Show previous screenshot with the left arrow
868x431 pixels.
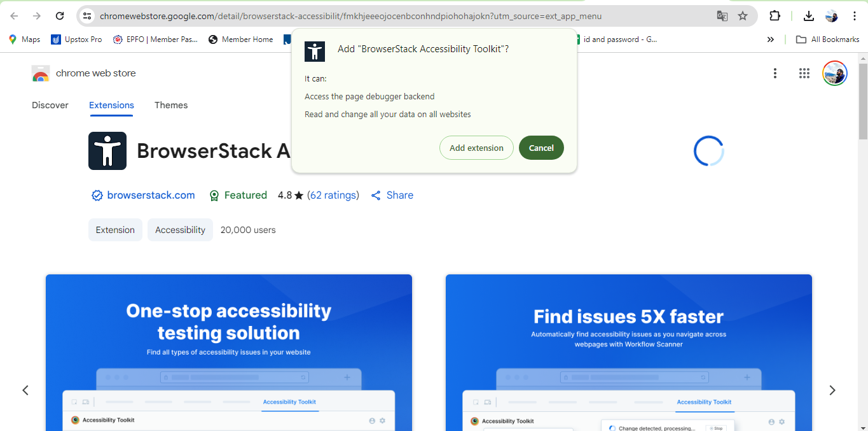25,390
